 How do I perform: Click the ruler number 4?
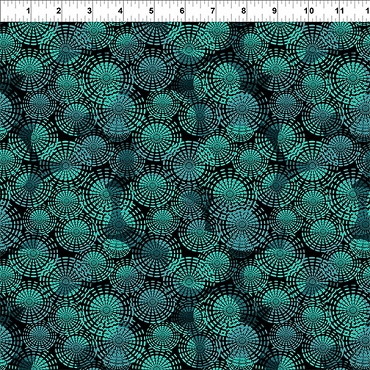[120, 11]
